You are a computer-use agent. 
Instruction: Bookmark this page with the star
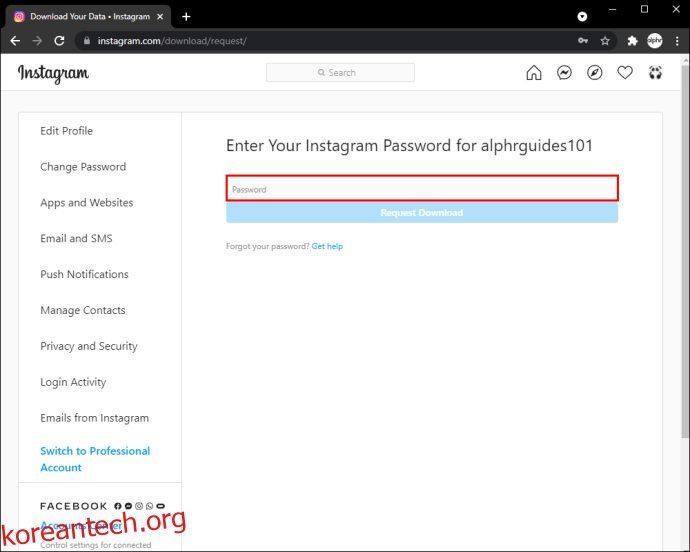tap(605, 41)
